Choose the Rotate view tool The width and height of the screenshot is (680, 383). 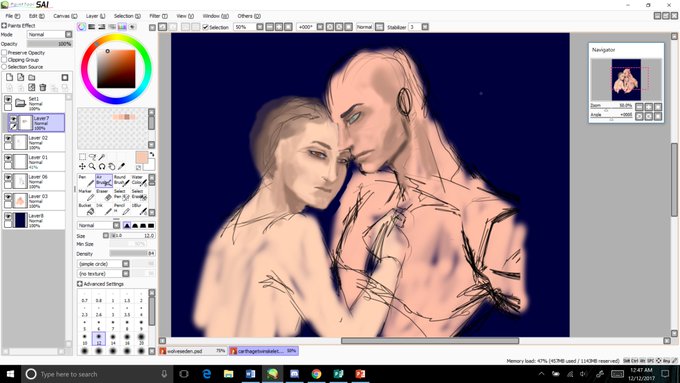click(102, 166)
